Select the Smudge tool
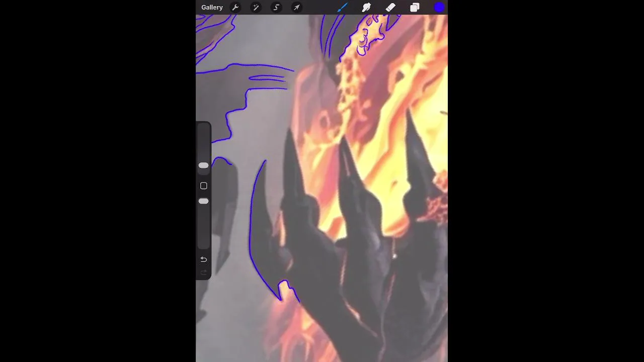The height and width of the screenshot is (362, 644). click(x=366, y=8)
